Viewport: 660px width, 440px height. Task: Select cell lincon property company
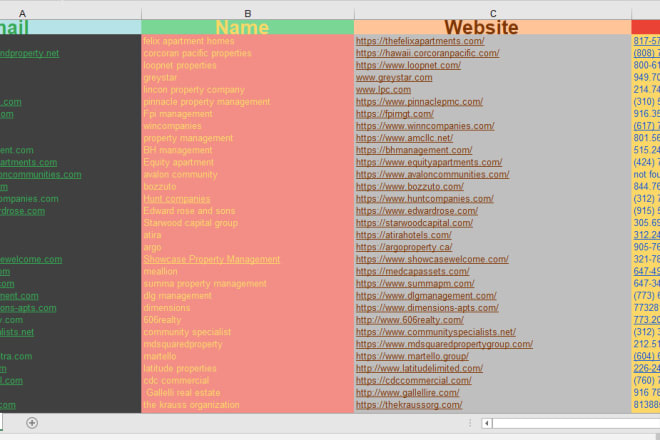coord(248,90)
